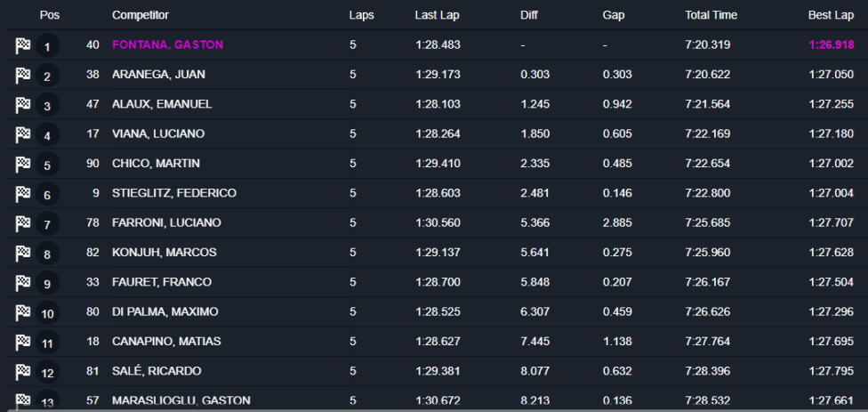Open competitor CANAPINO, MATIAS
Viewport: 868px width, 412px height.
pyautogui.click(x=166, y=341)
